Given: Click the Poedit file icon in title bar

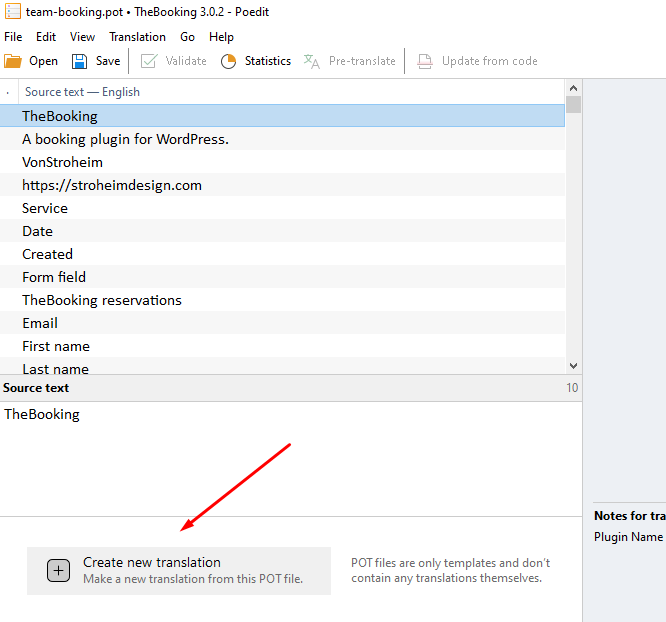Looking at the screenshot, I should pyautogui.click(x=13, y=12).
